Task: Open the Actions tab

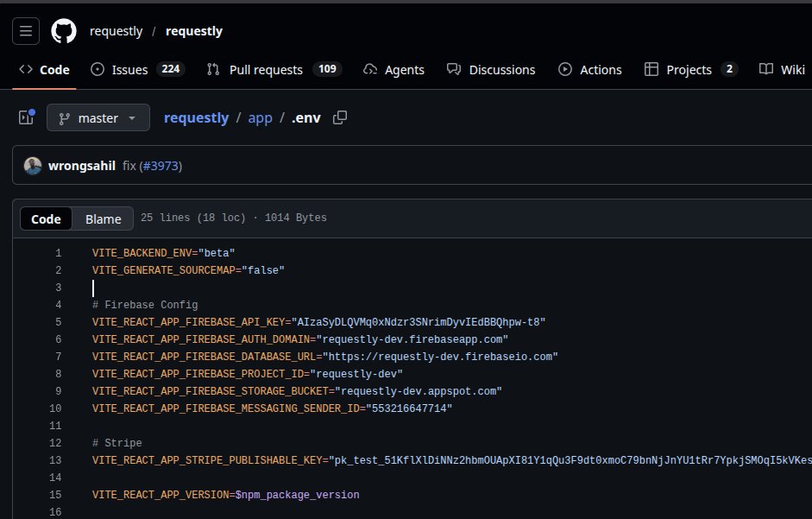Action: pyautogui.click(x=590, y=69)
